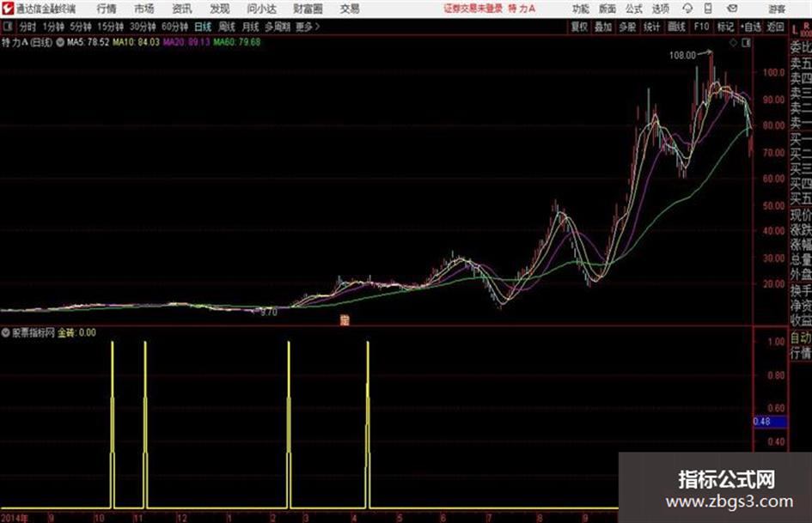Click the 特力A (日线) chart title

[x=27, y=42]
